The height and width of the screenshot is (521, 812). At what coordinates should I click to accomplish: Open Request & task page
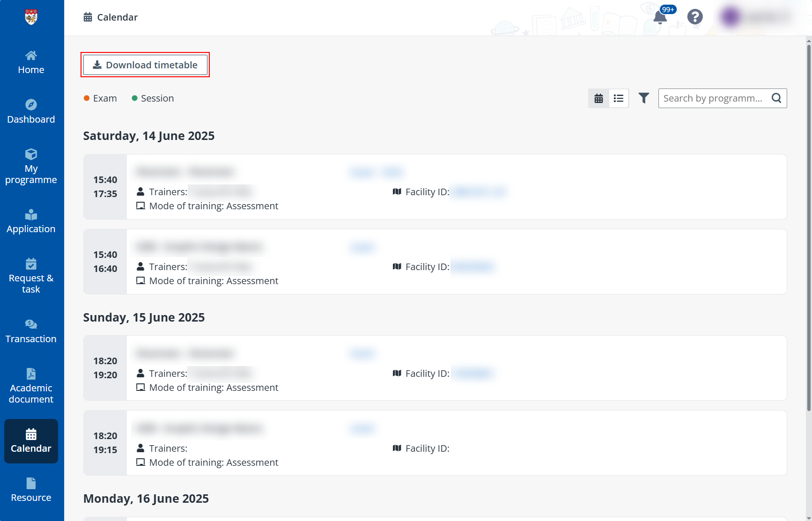pos(31,276)
